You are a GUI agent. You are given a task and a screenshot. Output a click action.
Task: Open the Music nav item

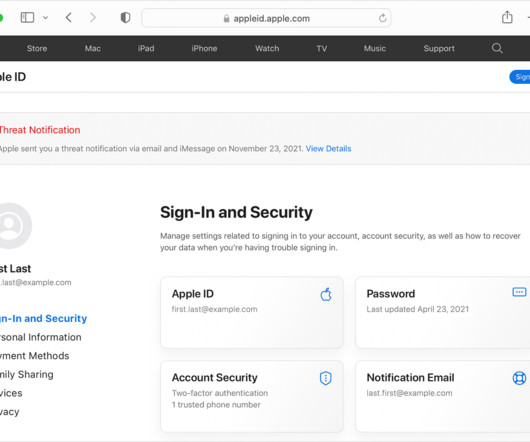(x=375, y=48)
